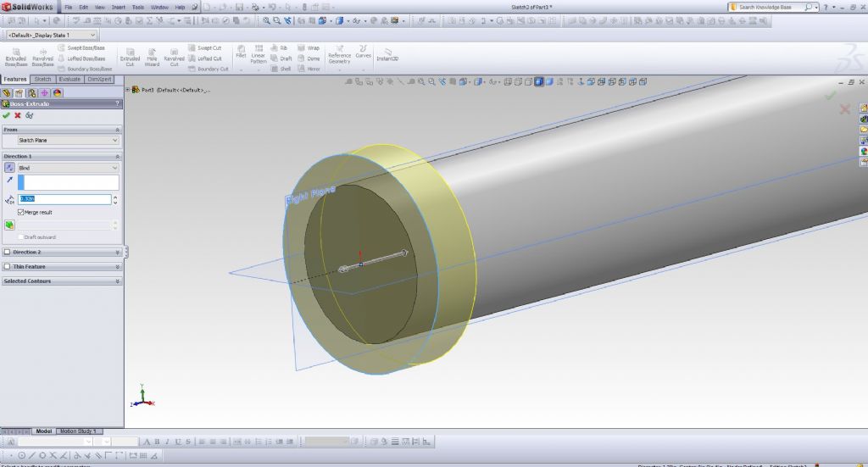Click the depth spinner arrows

[115, 199]
